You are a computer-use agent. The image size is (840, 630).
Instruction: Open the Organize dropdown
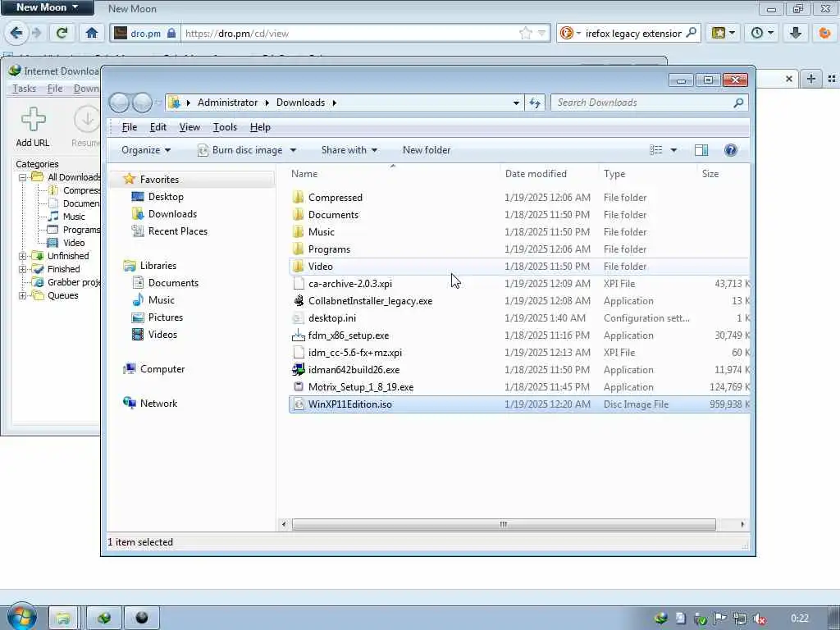pos(146,150)
